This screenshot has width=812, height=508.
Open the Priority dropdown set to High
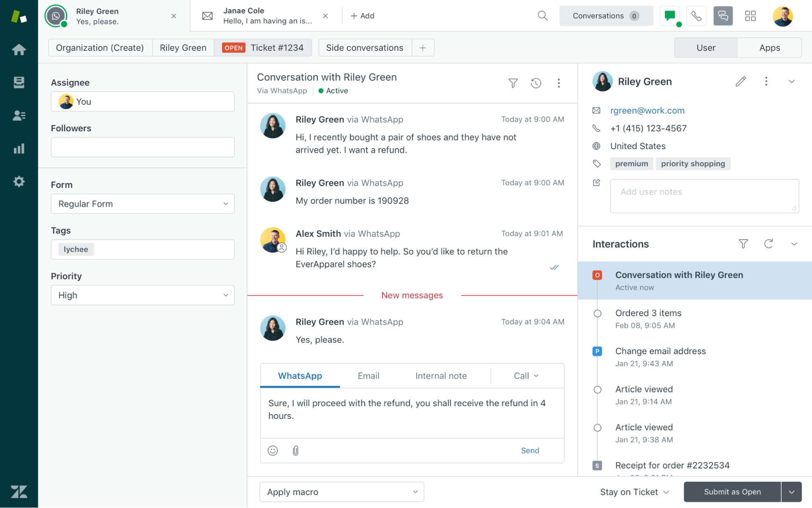142,295
